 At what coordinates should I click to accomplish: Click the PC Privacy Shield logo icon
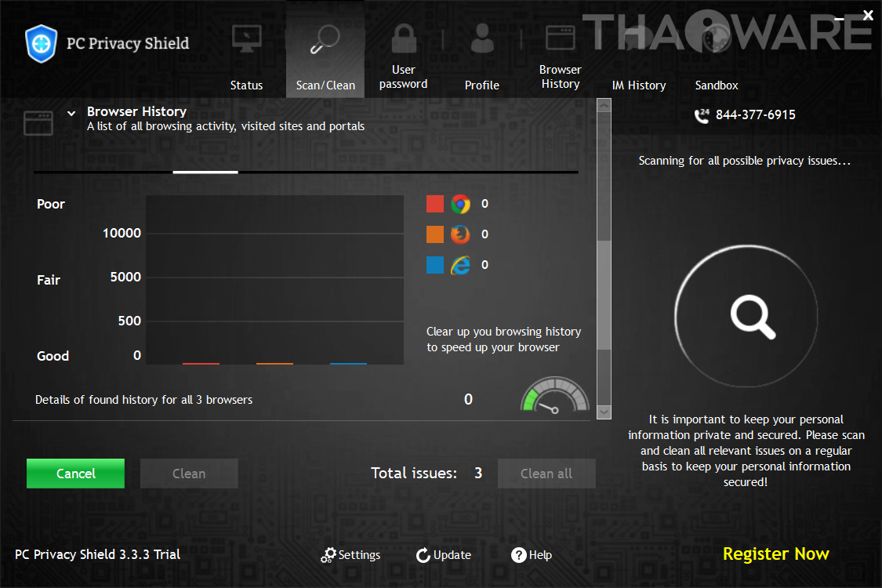tap(41, 43)
